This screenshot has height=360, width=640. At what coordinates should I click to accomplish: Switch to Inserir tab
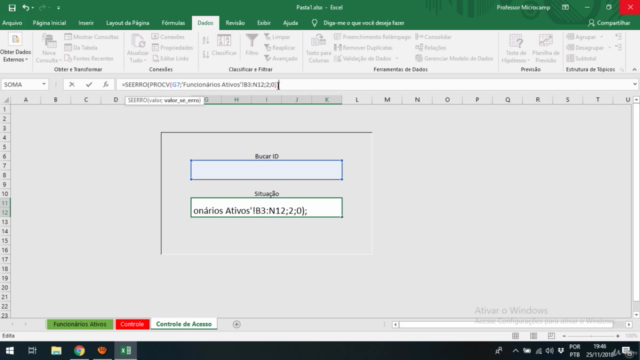pos(86,23)
